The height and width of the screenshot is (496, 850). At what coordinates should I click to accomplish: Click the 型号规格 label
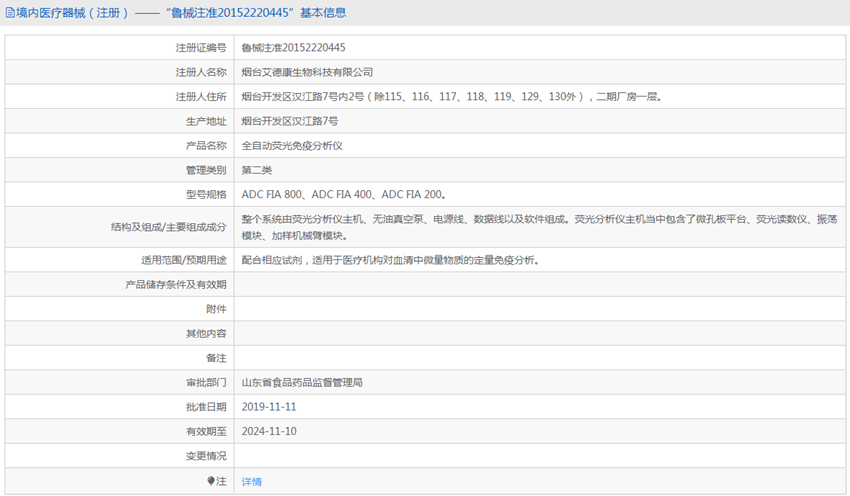pos(206,194)
